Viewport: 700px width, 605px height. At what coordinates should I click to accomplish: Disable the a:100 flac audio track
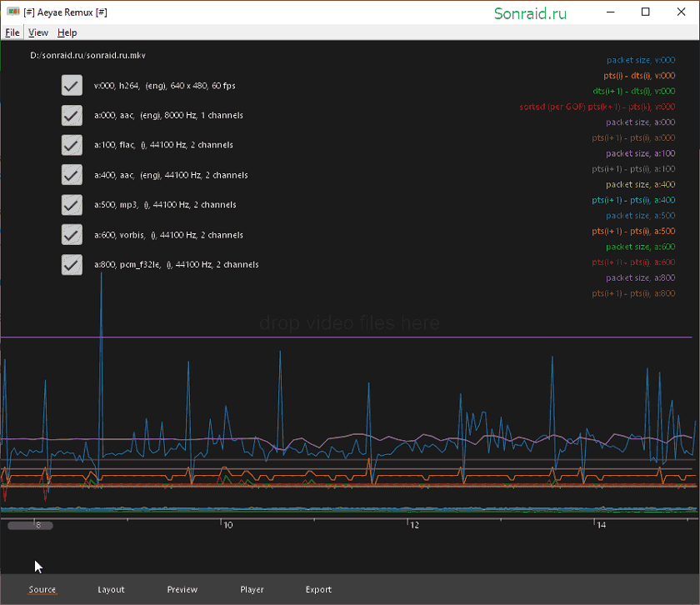72,145
